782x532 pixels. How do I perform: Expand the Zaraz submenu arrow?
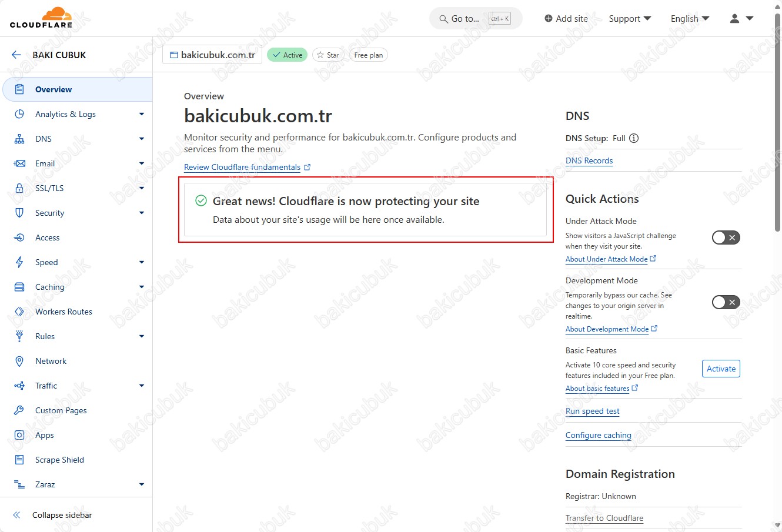pos(142,484)
